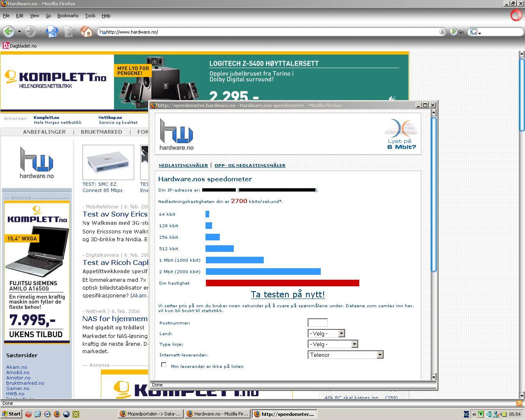Open 'Test av Sony Erics' article headline
This screenshot has width=525, height=420.
115,214
